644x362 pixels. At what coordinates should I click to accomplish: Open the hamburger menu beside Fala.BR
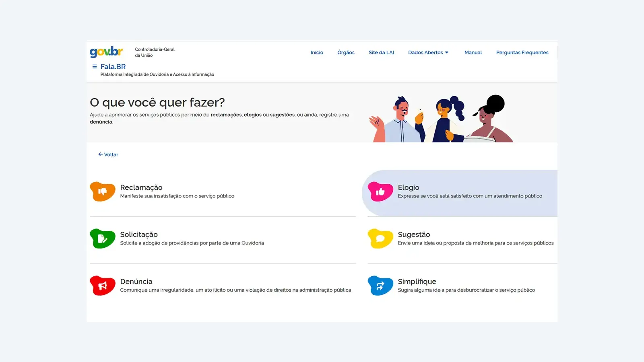click(95, 67)
